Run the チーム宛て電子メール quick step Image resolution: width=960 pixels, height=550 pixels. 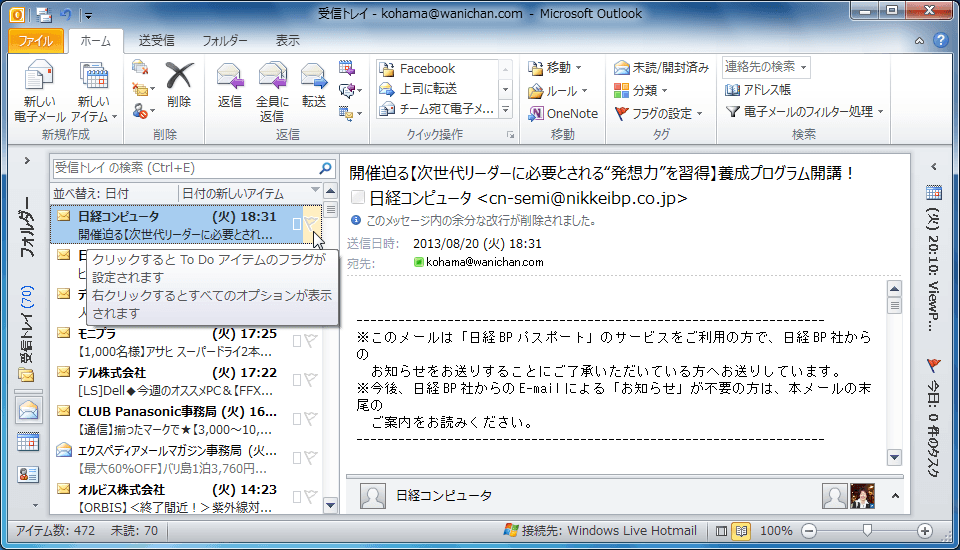coord(436,109)
